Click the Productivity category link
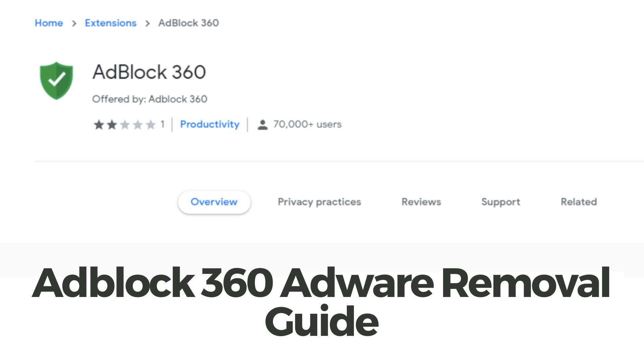The width and height of the screenshot is (644, 362). point(210,124)
